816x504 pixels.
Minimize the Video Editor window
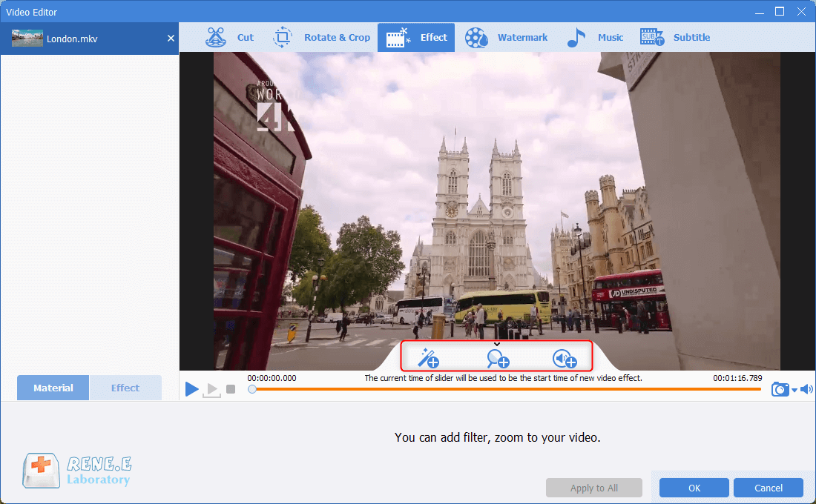(x=760, y=12)
